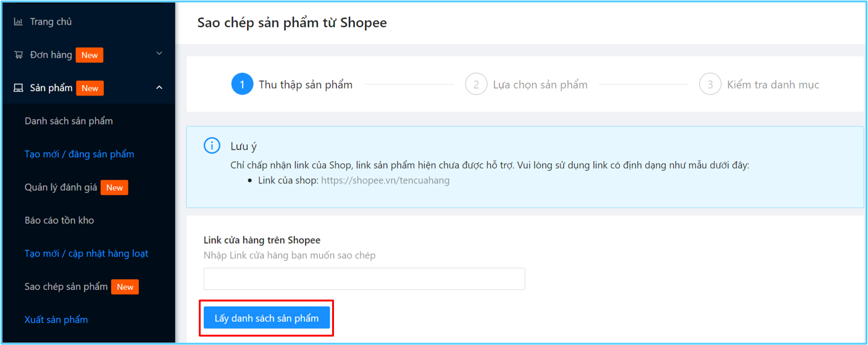Image resolution: width=868 pixels, height=345 pixels.
Task: Click the sample link https://shopee.vn/tencuahang
Action: click(x=385, y=181)
